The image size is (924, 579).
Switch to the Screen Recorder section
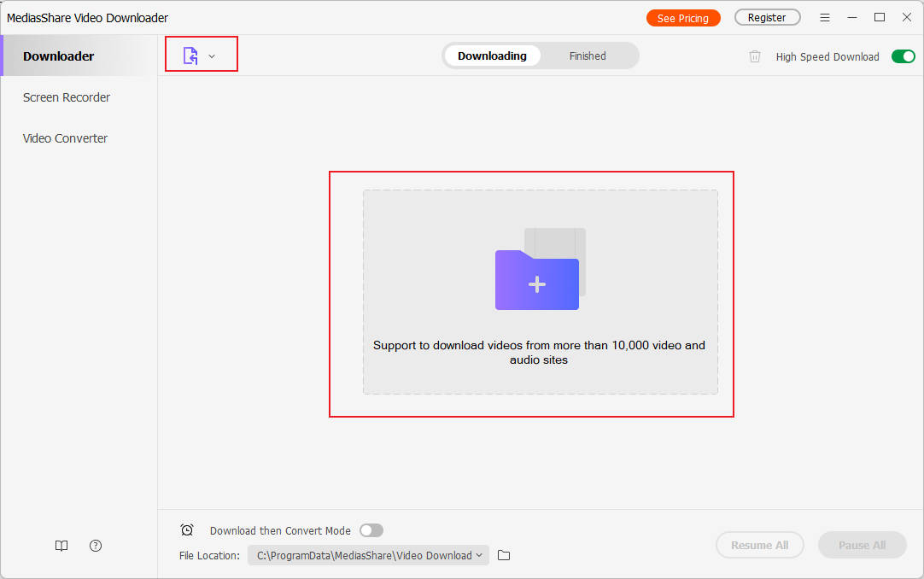66,96
